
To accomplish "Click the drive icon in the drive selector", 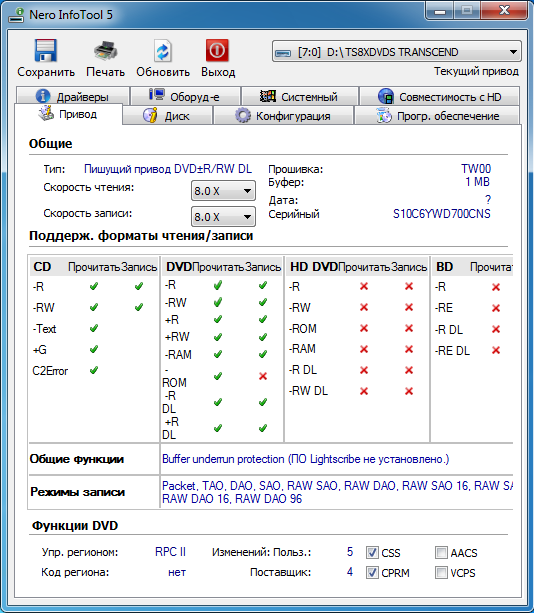I will (283, 52).
